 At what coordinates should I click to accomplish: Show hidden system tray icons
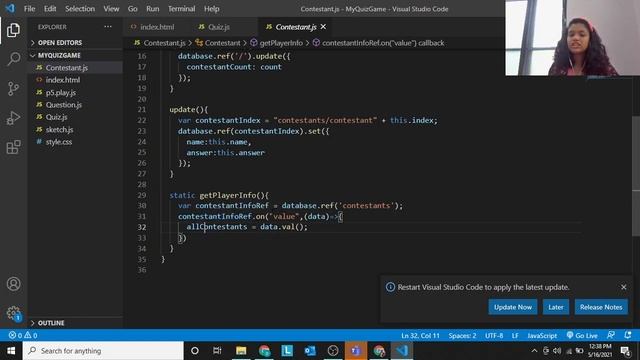(534, 351)
